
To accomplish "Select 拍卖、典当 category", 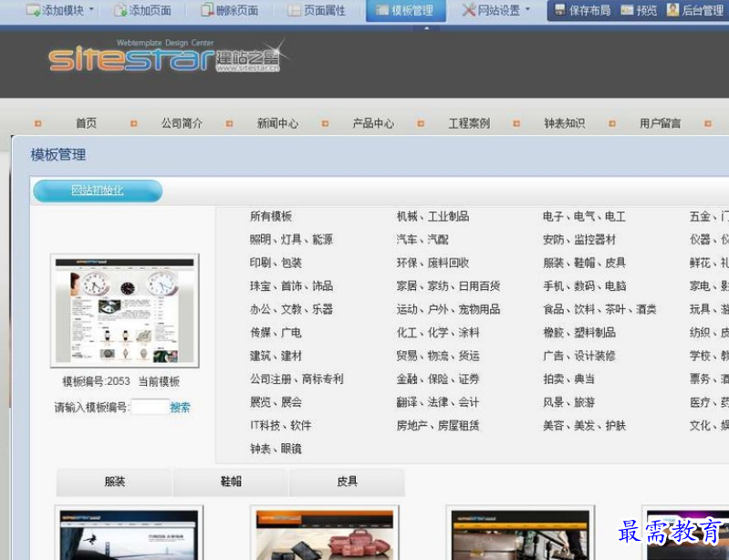I will pyautogui.click(x=569, y=379).
